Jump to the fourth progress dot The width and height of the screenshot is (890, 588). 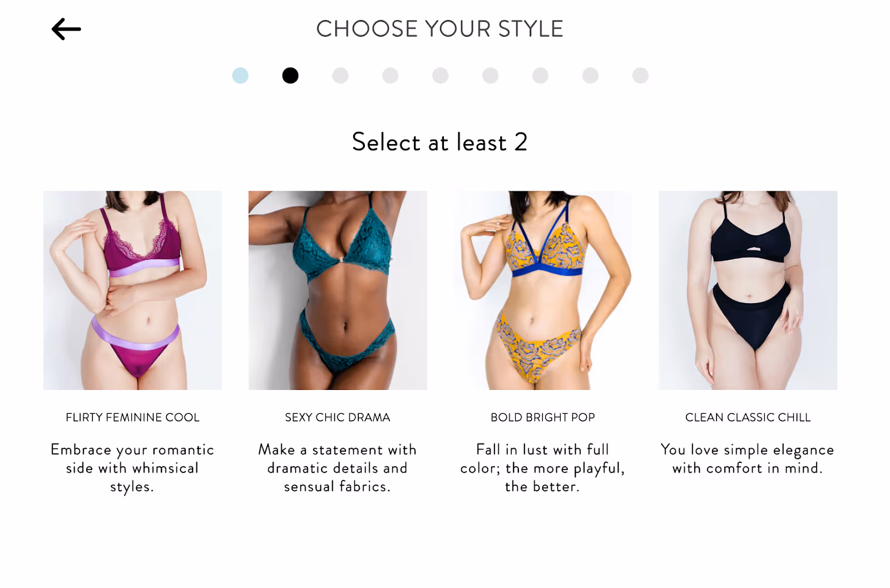[x=390, y=76]
